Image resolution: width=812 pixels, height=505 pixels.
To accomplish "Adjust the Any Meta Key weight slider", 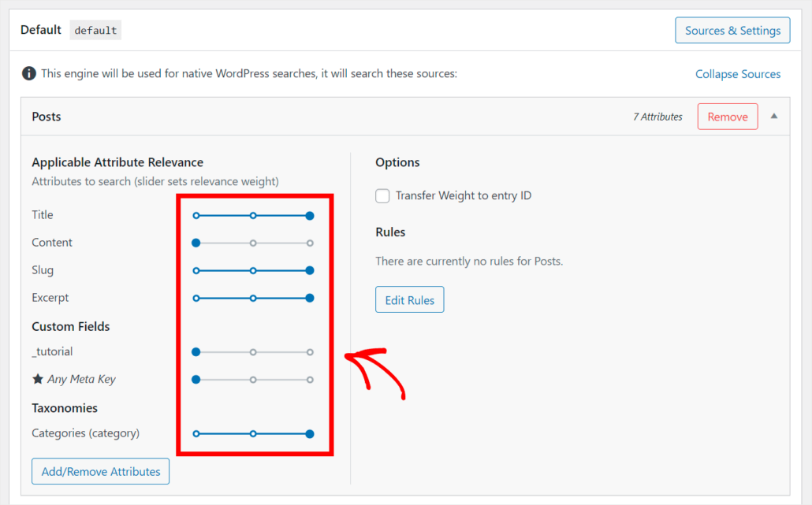I will [x=196, y=379].
